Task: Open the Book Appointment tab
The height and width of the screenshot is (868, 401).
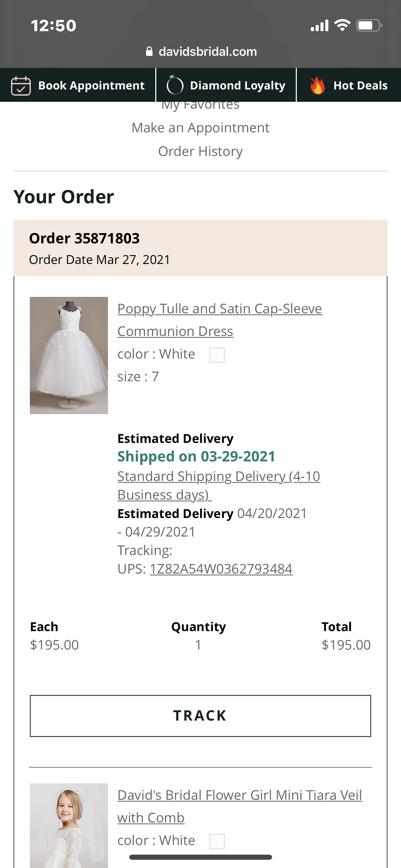Action: coord(91,85)
